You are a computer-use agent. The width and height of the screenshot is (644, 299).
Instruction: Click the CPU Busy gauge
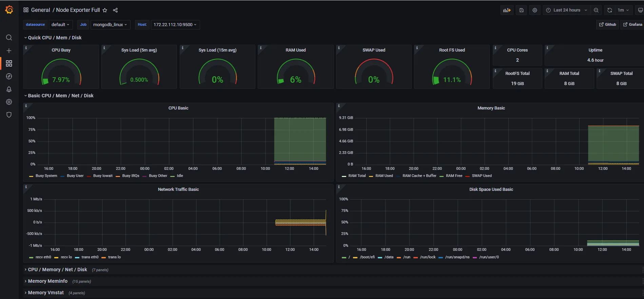pyautogui.click(x=61, y=72)
